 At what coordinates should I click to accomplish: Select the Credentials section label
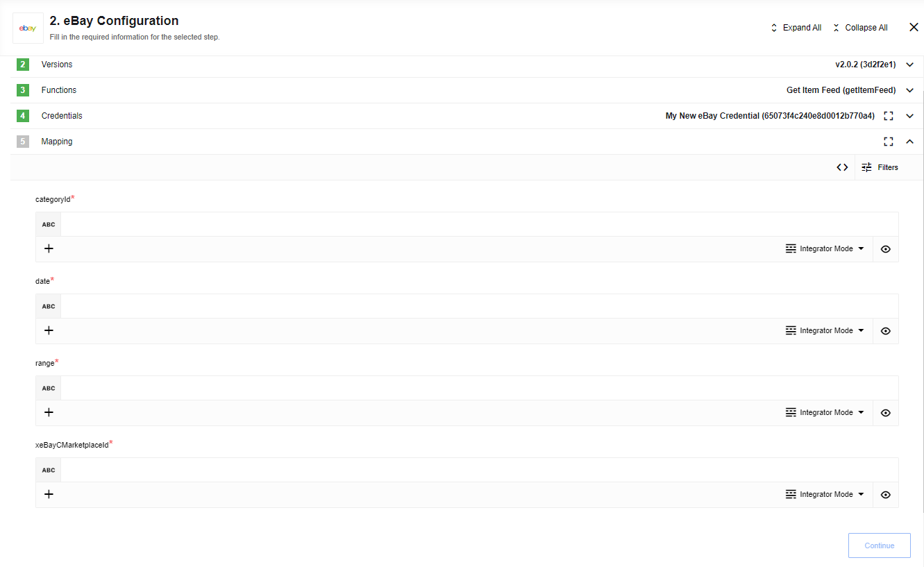coord(62,116)
